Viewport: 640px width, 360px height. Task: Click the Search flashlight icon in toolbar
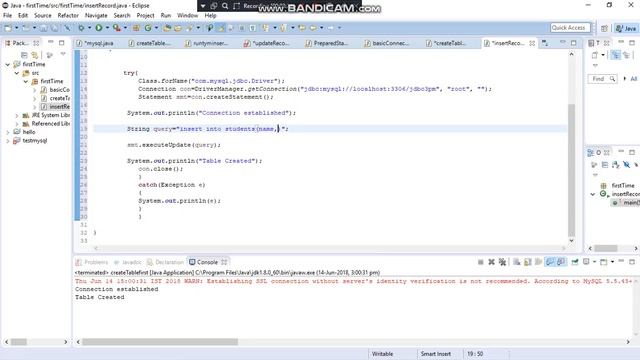click(x=189, y=28)
